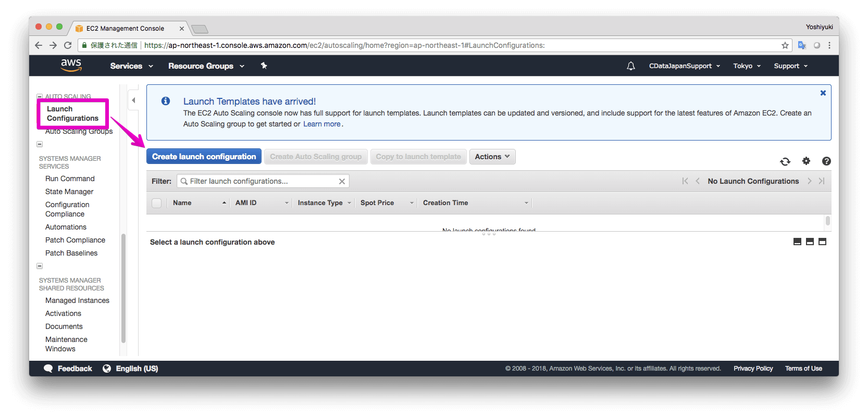The width and height of the screenshot is (868, 418).
Task: Dismiss the Launch Templates banner
Action: [823, 93]
